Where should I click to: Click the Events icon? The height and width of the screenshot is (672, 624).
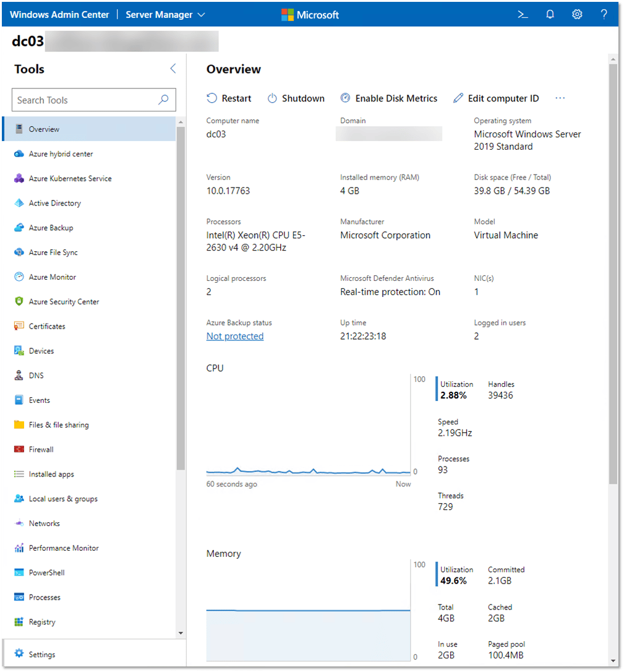[19, 400]
